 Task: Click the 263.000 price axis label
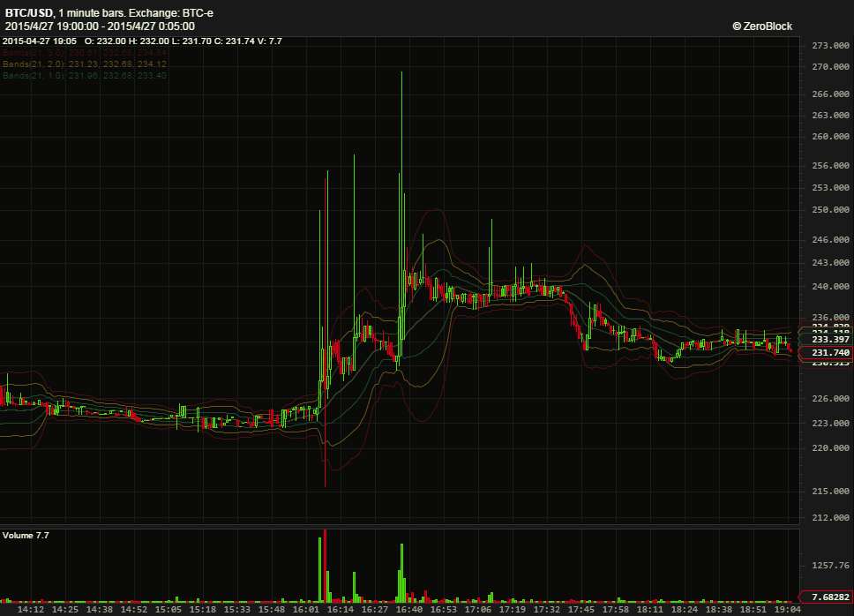click(x=830, y=115)
